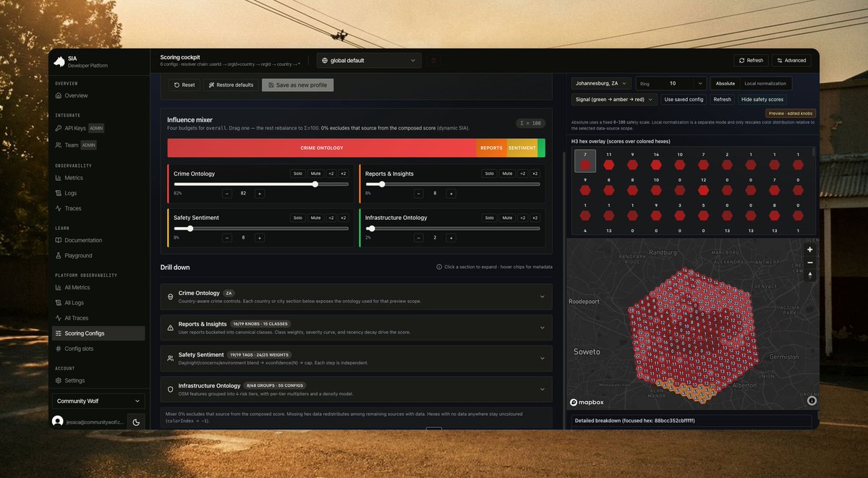Reset map bearing compass icon

coord(810,276)
